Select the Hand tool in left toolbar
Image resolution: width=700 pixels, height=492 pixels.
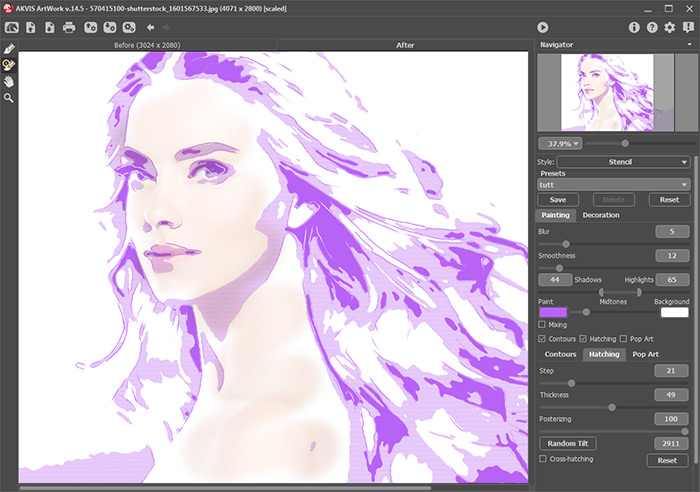9,81
